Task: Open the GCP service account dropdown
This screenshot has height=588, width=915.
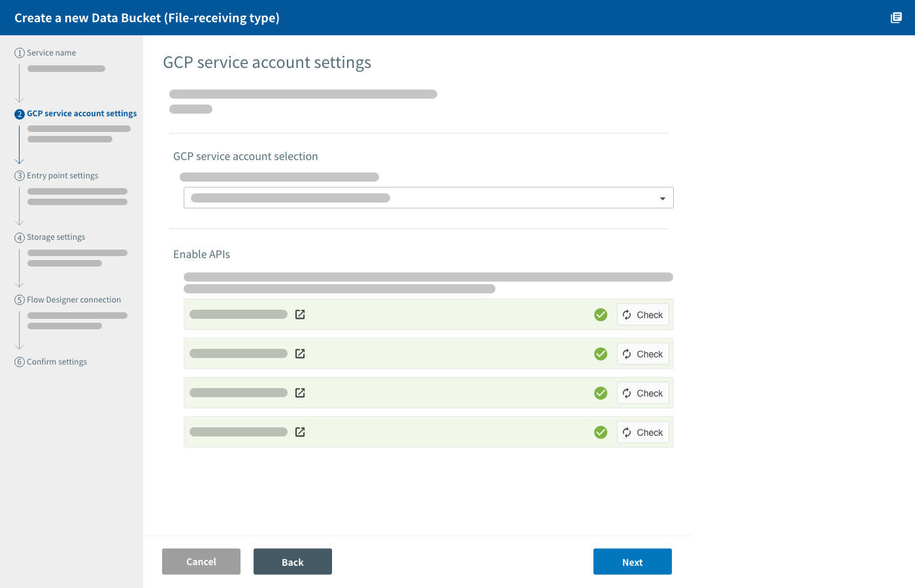Action: point(429,198)
